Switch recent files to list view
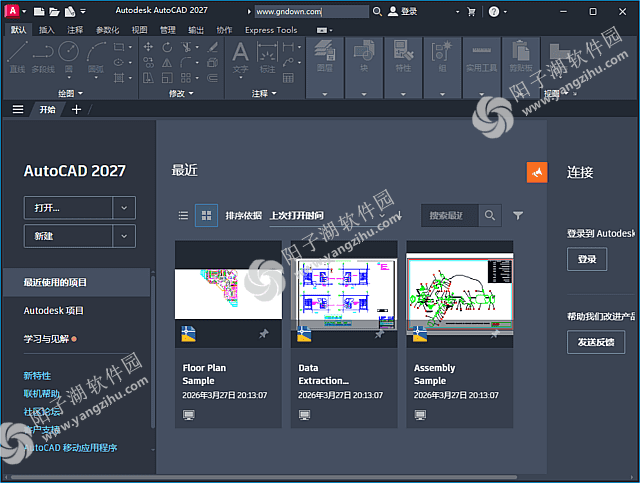The width and height of the screenshot is (640, 483). click(183, 215)
